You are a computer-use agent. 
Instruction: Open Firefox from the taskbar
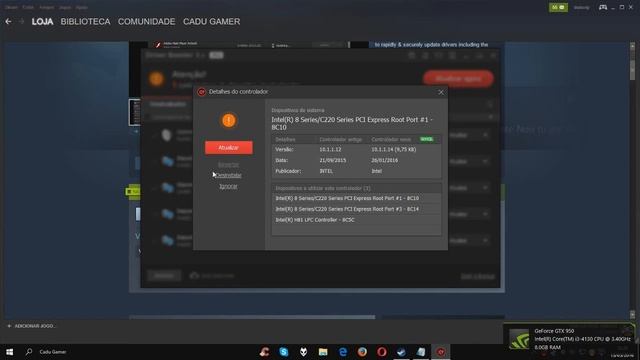(362, 352)
